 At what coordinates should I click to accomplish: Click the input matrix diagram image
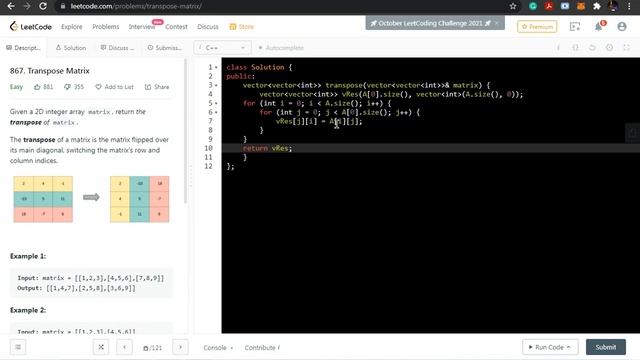pos(43,199)
